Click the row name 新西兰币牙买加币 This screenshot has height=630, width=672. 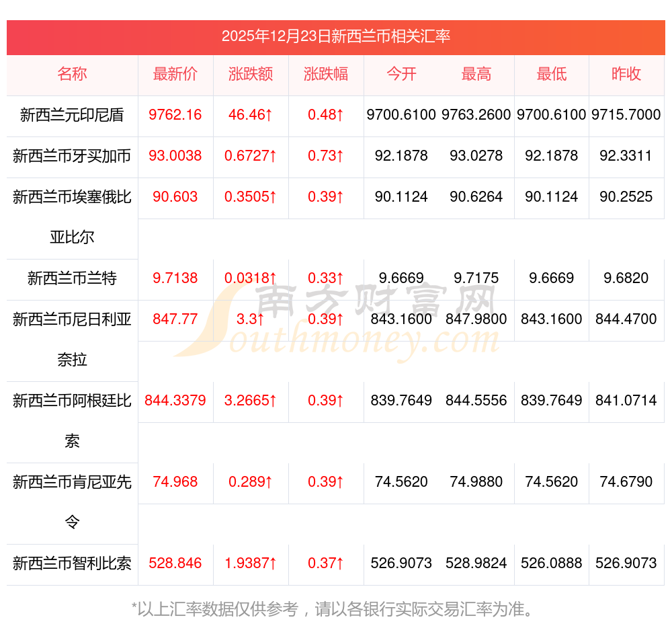72,156
